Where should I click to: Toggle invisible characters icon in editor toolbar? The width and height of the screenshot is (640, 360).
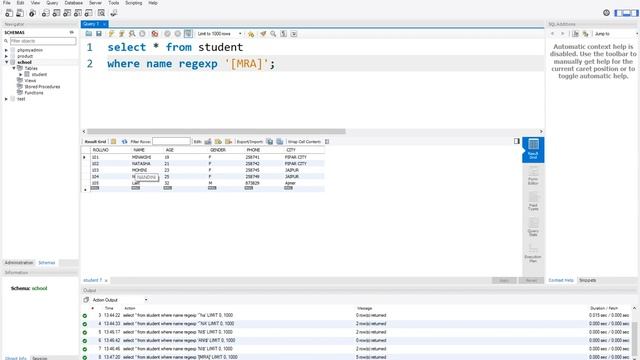(284, 34)
